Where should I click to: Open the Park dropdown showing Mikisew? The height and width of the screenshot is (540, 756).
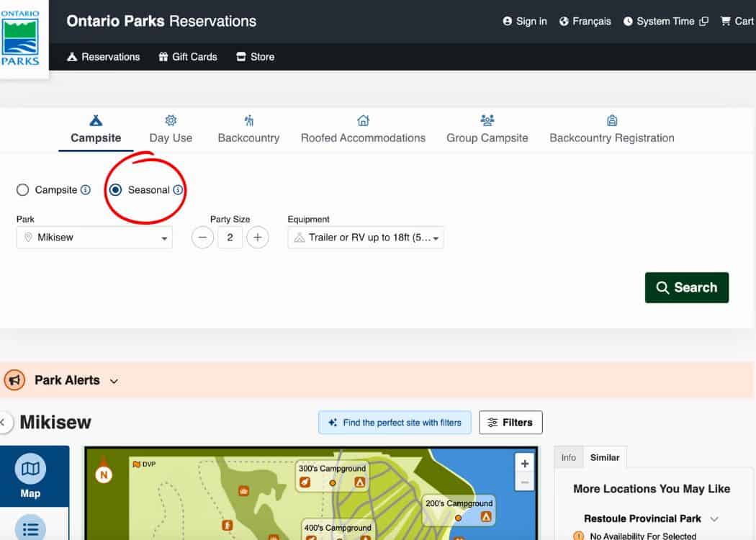click(94, 237)
